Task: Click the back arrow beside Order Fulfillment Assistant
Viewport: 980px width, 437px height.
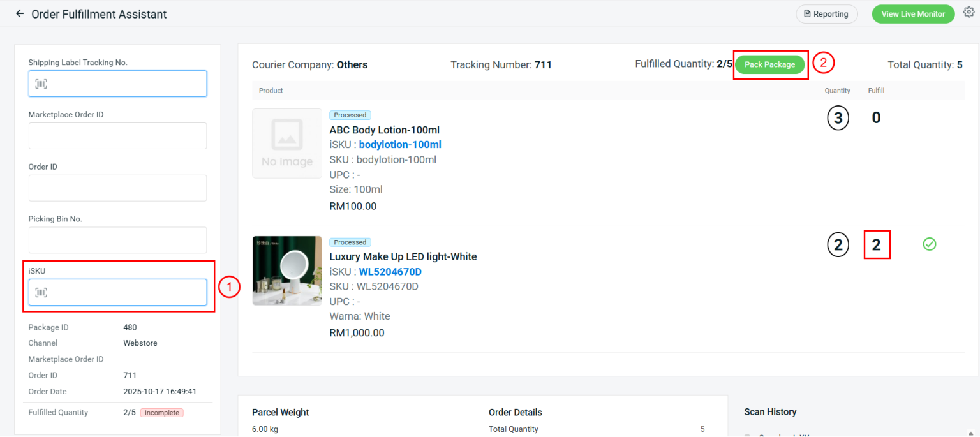Action: [x=19, y=13]
